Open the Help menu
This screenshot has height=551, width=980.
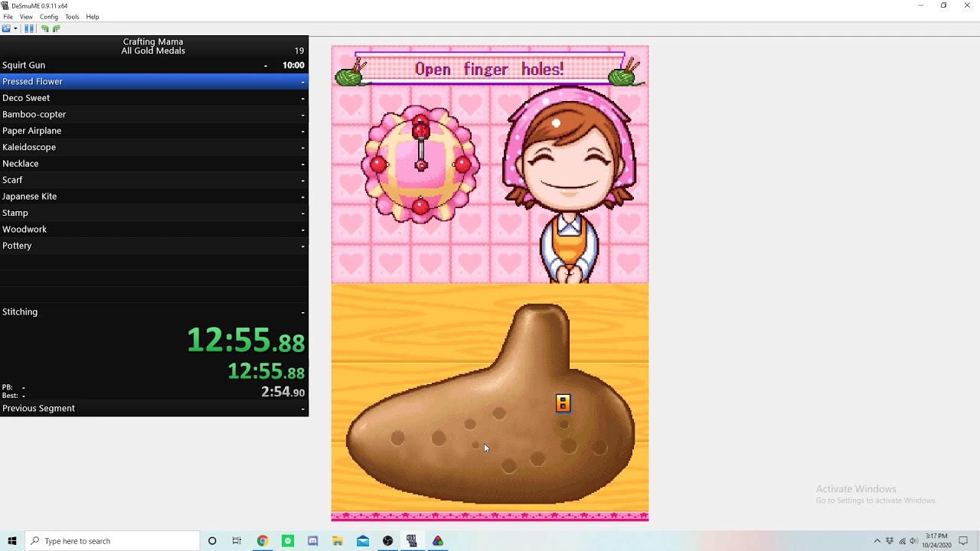click(93, 17)
